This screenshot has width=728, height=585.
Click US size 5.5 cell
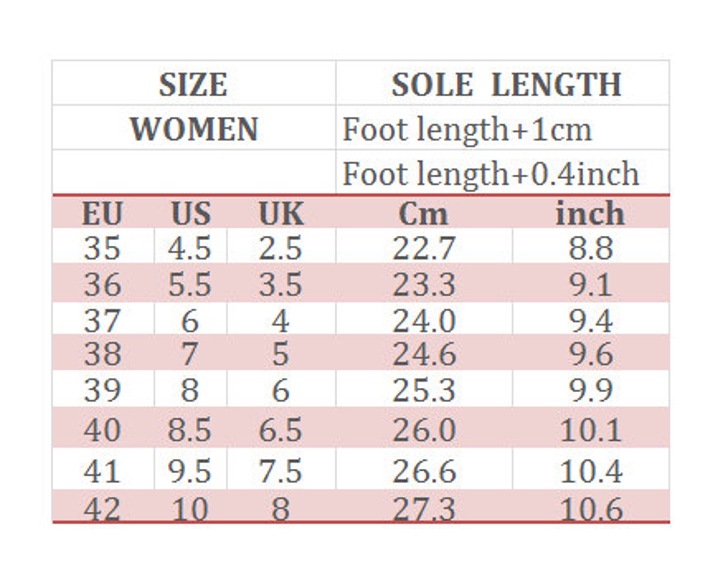[191, 283]
